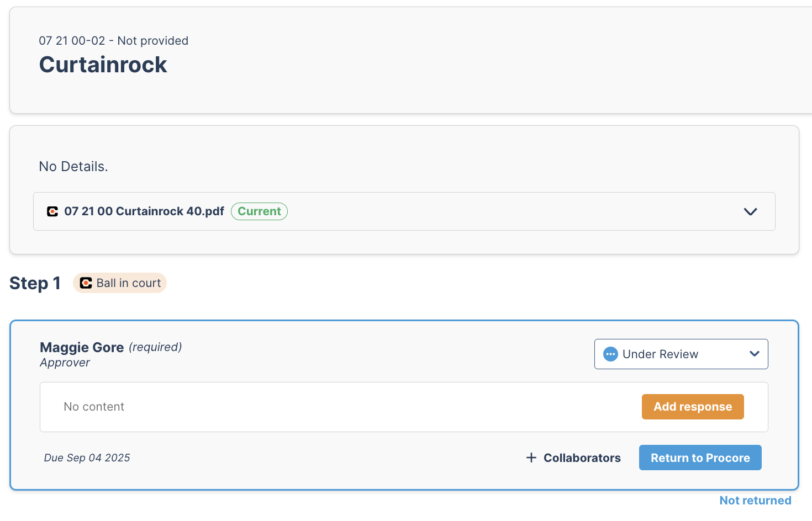Click the Not returned link
Image resolution: width=812 pixels, height=521 pixels.
coord(755,501)
